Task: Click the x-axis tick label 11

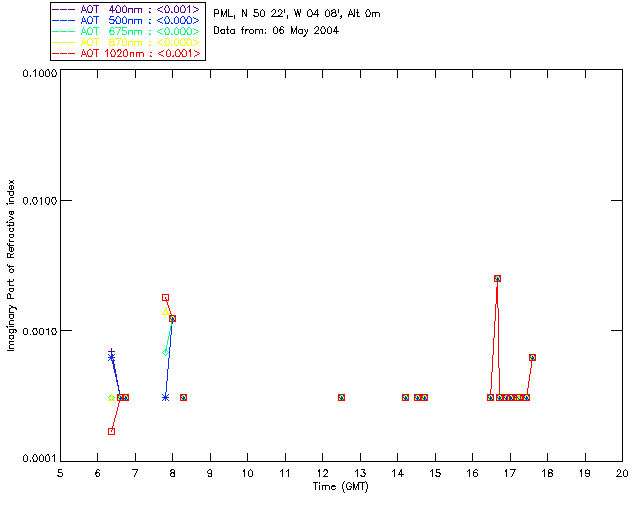Action: pyautogui.click(x=285, y=473)
